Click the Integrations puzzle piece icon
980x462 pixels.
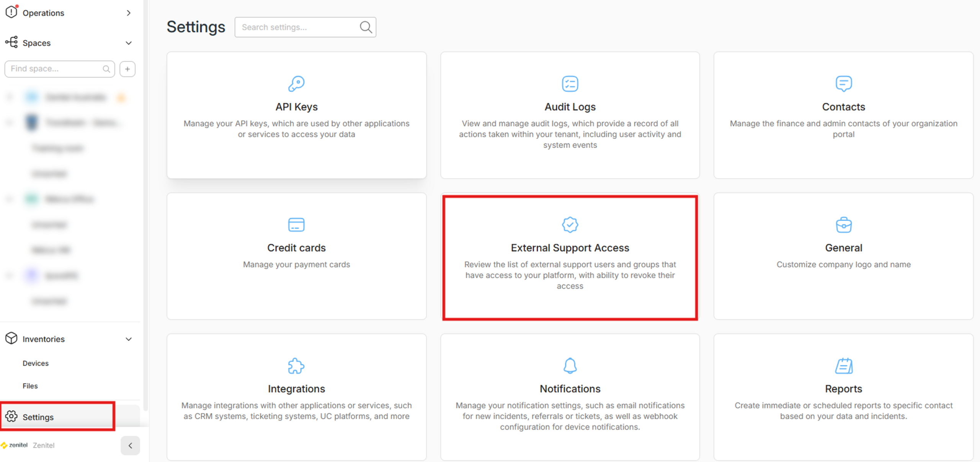[x=296, y=366]
